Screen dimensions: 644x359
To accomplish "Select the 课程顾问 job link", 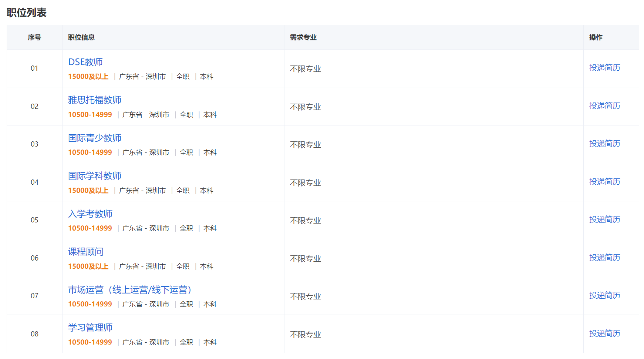I will pos(86,252).
